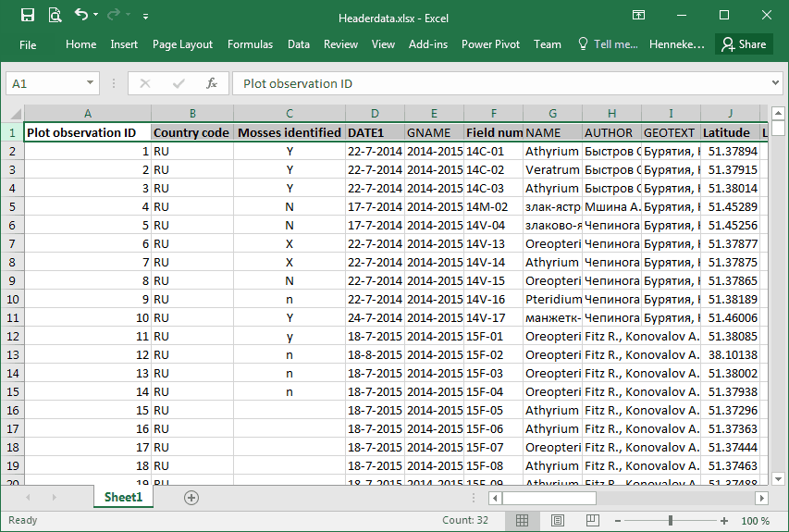The height and width of the screenshot is (532, 789).
Task: Expand the formula bar
Action: tap(775, 83)
